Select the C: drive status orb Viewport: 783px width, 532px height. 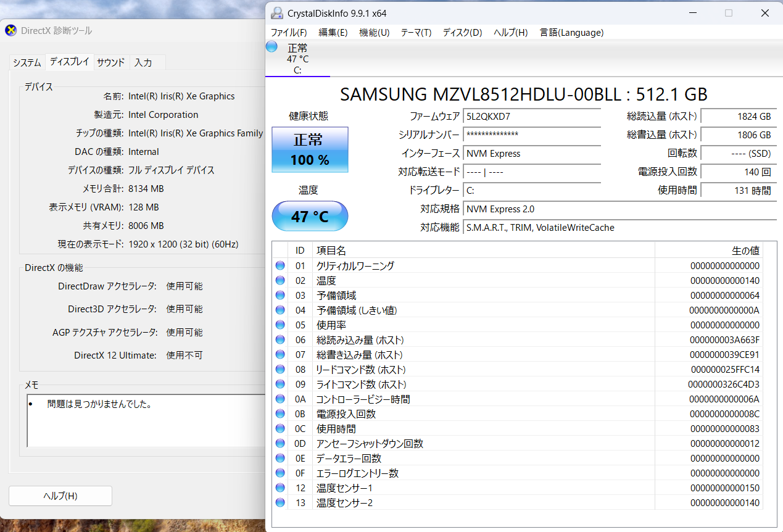pos(271,47)
